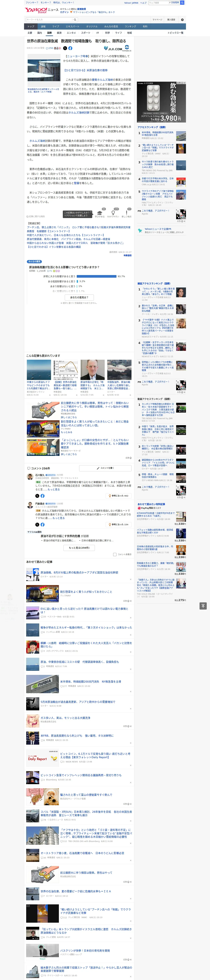
Task: Expand 門倉貴史 comment with もっと見る
Action: [x=59, y=518]
